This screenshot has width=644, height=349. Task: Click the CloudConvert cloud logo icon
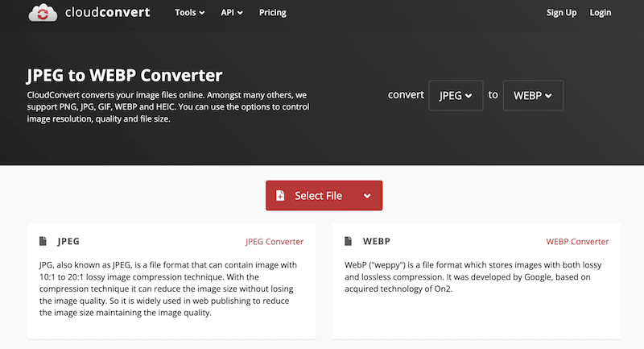43,13
